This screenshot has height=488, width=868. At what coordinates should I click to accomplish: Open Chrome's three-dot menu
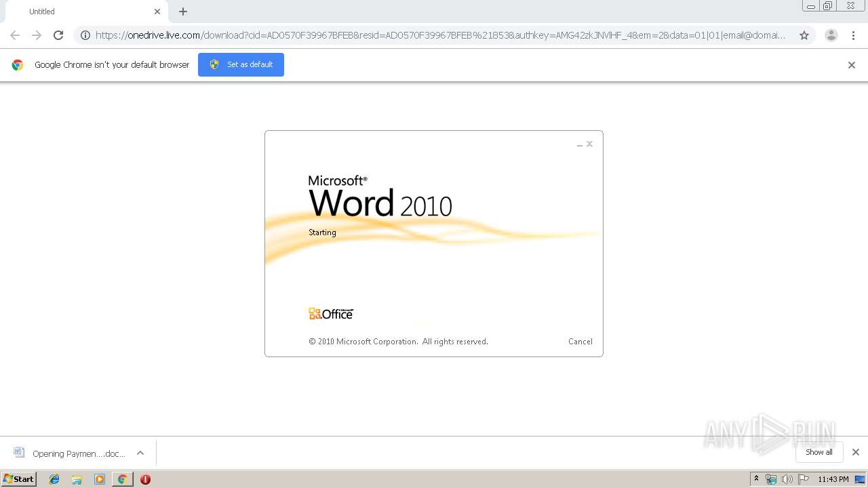point(853,35)
